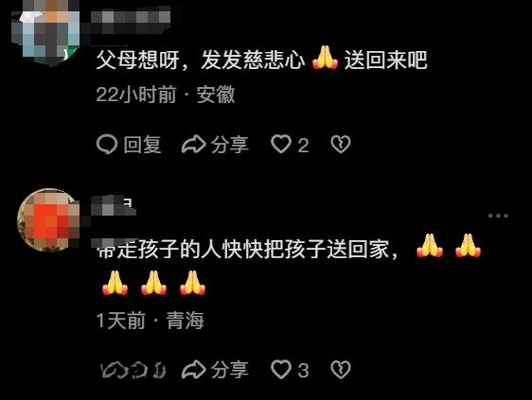This screenshot has height=400, width=532.
Task: Open the first commenter's blurred username
Action: (131, 21)
